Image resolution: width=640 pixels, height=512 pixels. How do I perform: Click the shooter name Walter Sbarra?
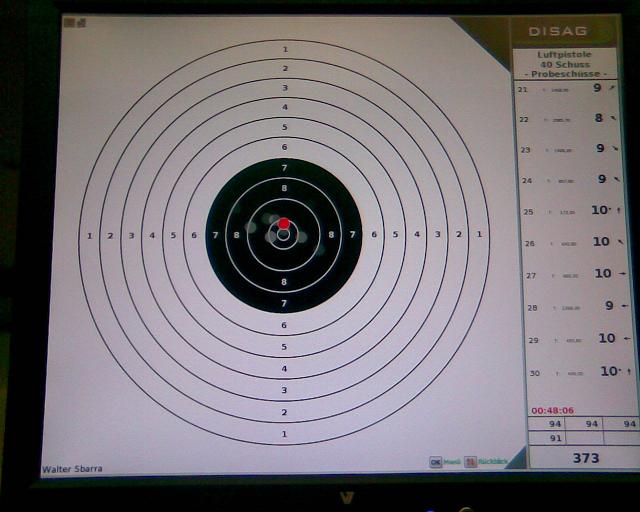(x=72, y=469)
